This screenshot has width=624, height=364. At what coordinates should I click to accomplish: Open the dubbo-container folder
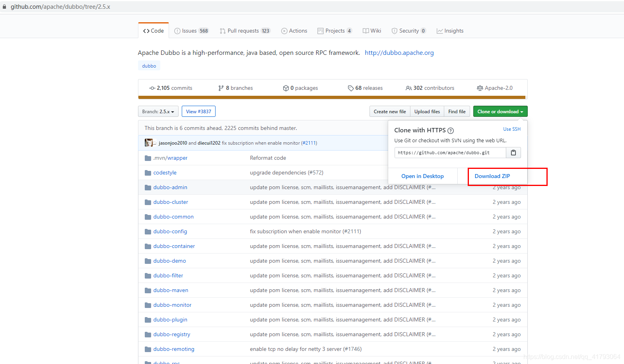(174, 246)
